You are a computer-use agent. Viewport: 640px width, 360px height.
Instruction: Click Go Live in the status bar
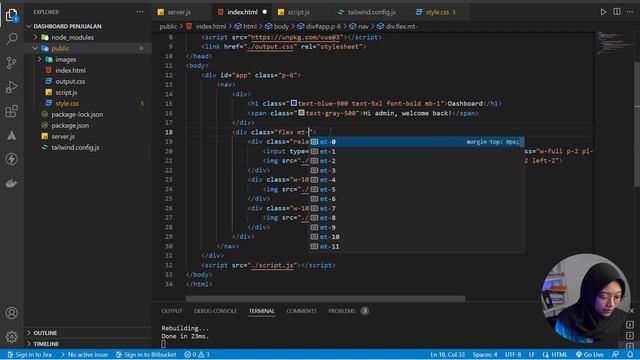[589, 354]
